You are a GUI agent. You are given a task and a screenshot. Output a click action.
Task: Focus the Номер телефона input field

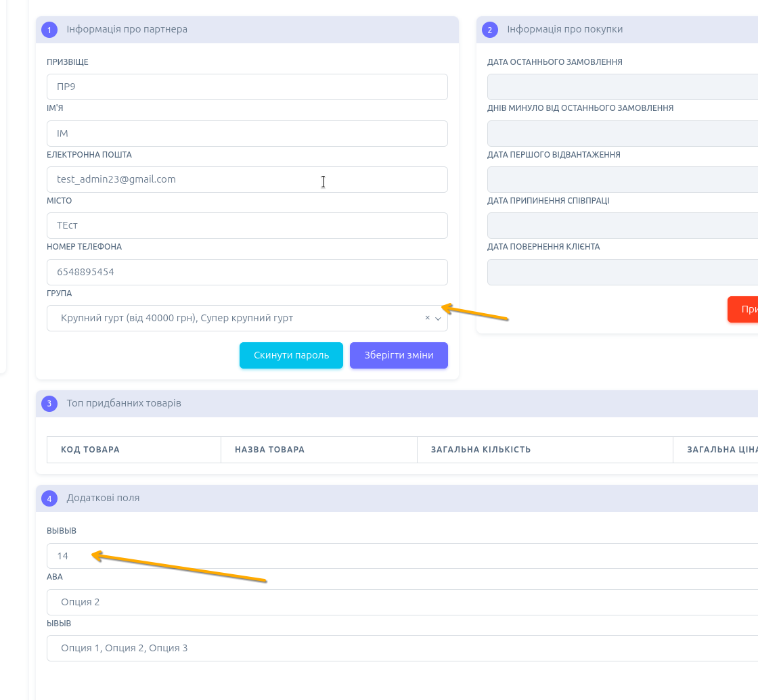[x=247, y=272]
